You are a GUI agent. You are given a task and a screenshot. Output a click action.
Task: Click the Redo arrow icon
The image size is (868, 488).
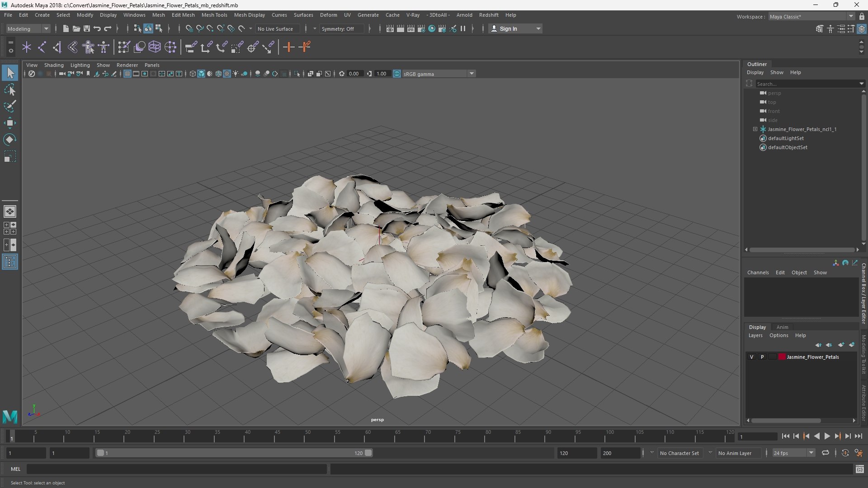[x=108, y=28]
